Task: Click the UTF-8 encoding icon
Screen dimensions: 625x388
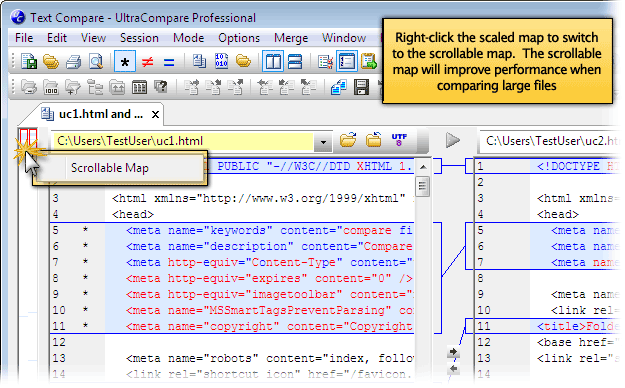Action: pyautogui.click(x=399, y=140)
